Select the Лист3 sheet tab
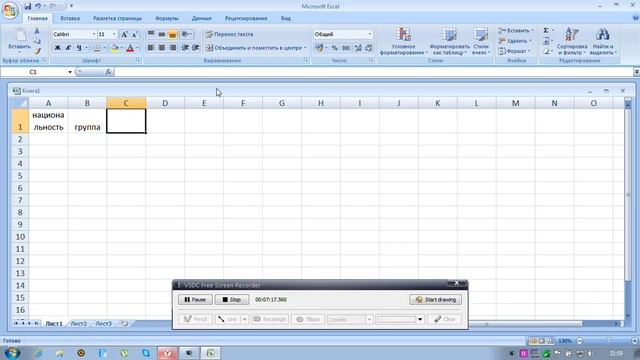This screenshot has width=640, height=360. click(103, 323)
